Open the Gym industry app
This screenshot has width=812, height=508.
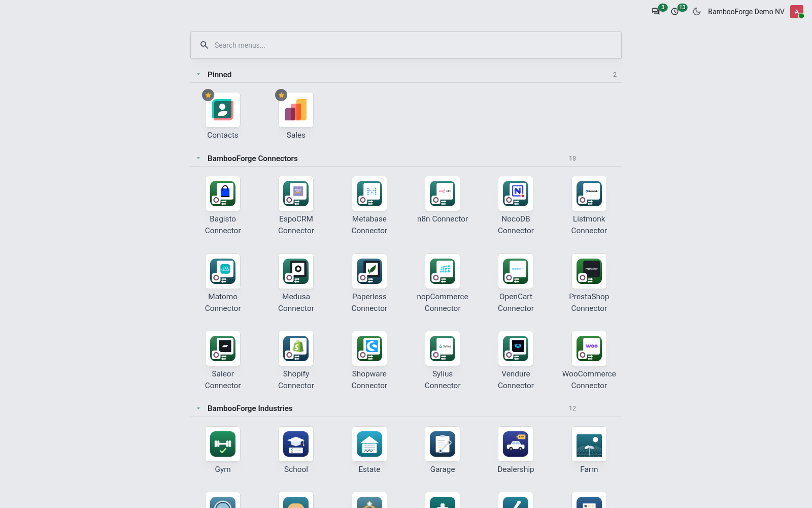click(223, 444)
